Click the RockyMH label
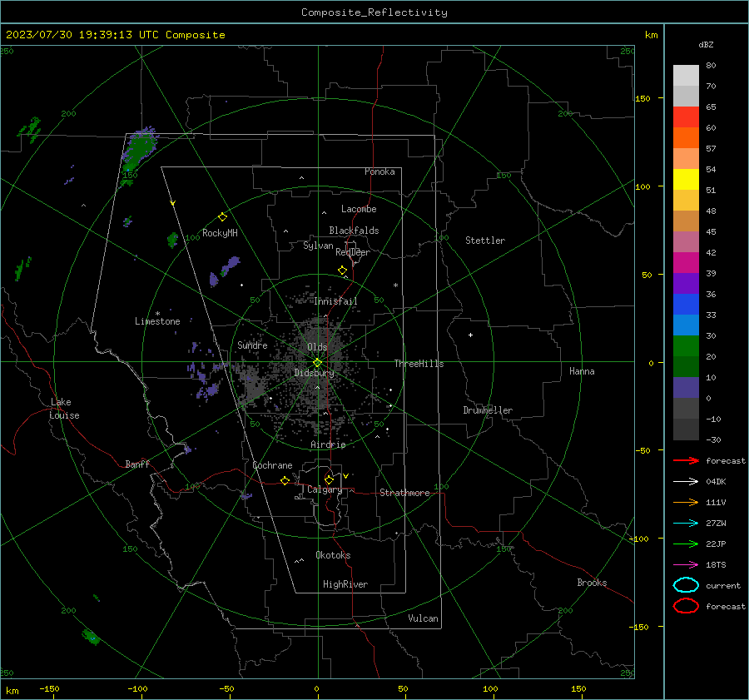The width and height of the screenshot is (749, 700). 220,233
